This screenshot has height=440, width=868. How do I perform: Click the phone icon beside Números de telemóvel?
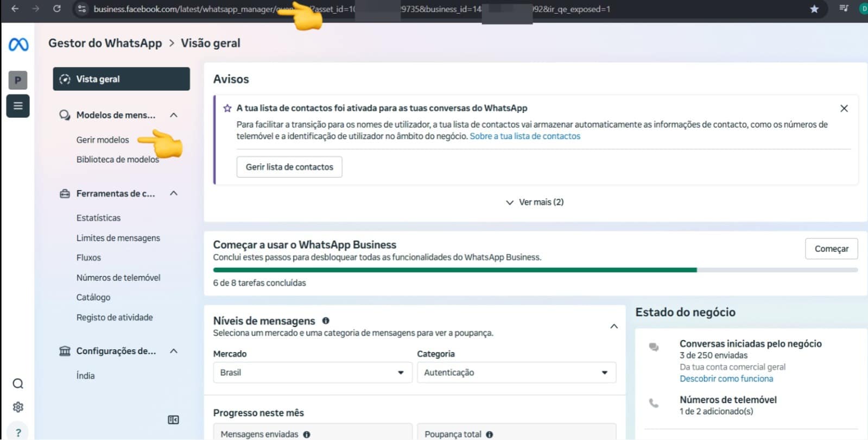pos(654,403)
